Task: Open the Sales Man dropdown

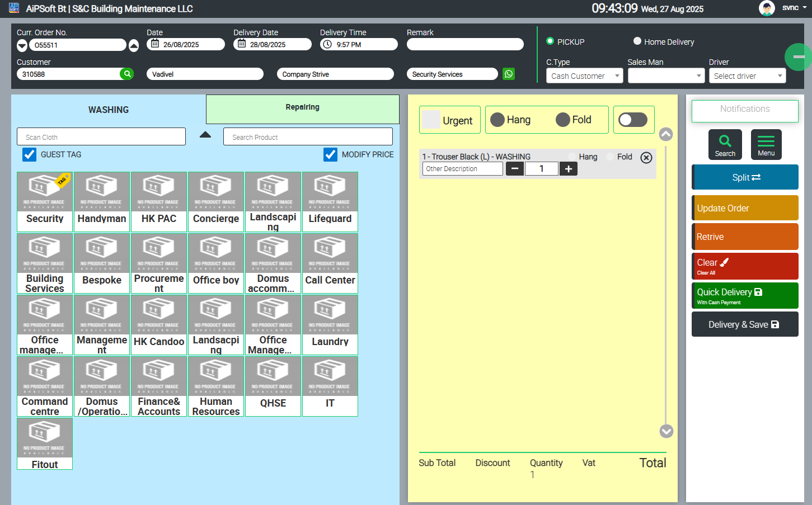Action: click(665, 76)
